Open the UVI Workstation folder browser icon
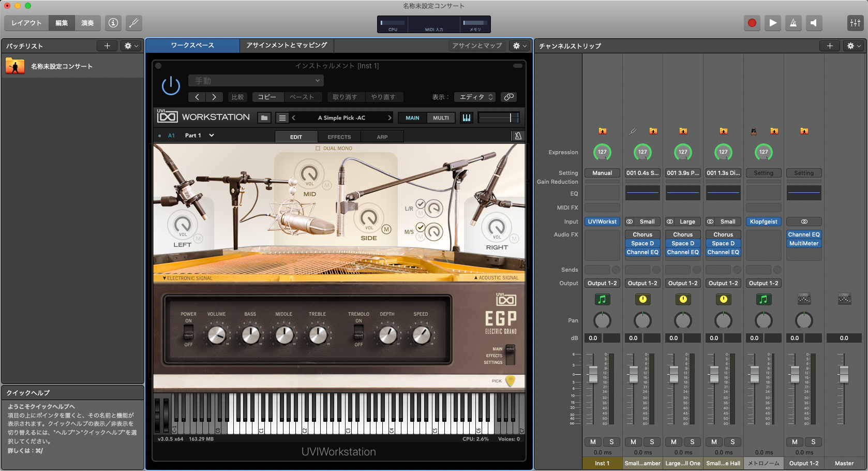Screen dimensions: 868x471 pyautogui.click(x=264, y=118)
